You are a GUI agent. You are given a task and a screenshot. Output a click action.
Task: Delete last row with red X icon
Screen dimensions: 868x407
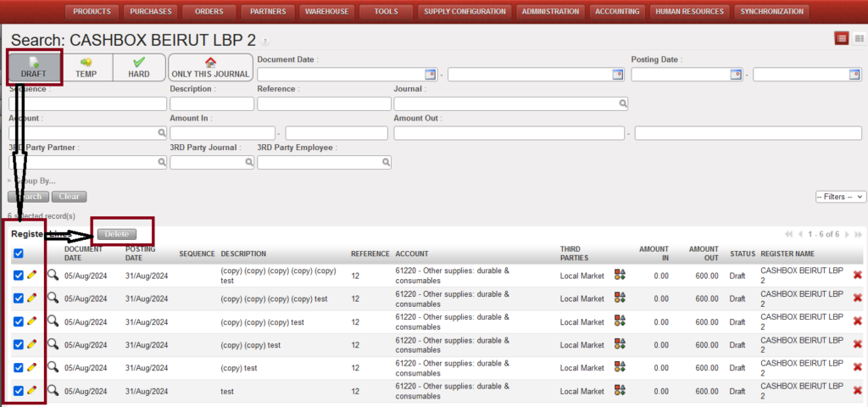pos(857,391)
